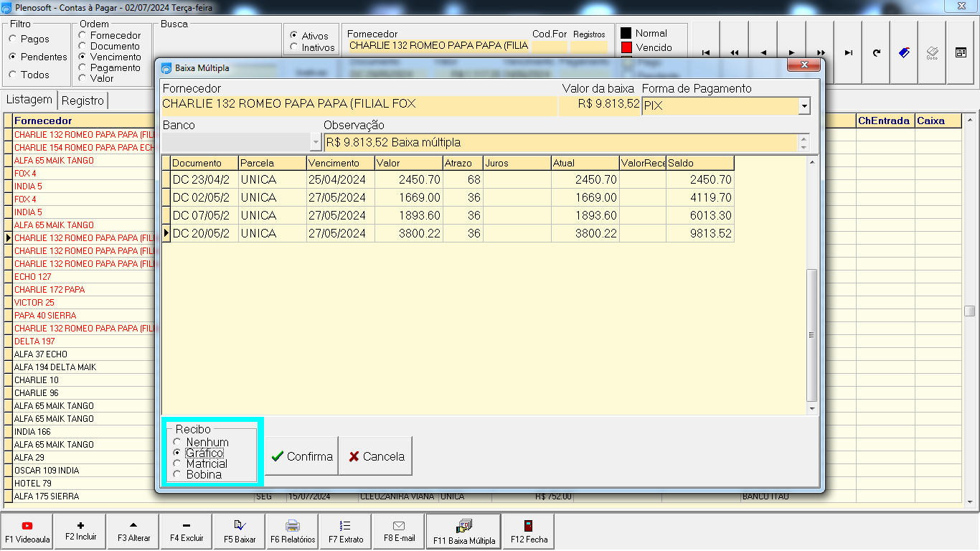Click the Caixa column header
The height and width of the screenshot is (551, 980).
(938, 121)
